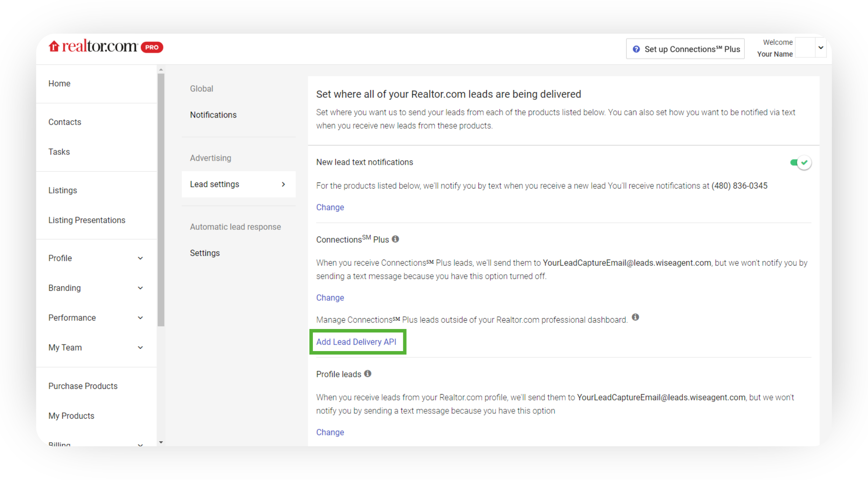868x480 pixels.
Task: Click Change under New lead text notifications
Action: click(x=330, y=207)
